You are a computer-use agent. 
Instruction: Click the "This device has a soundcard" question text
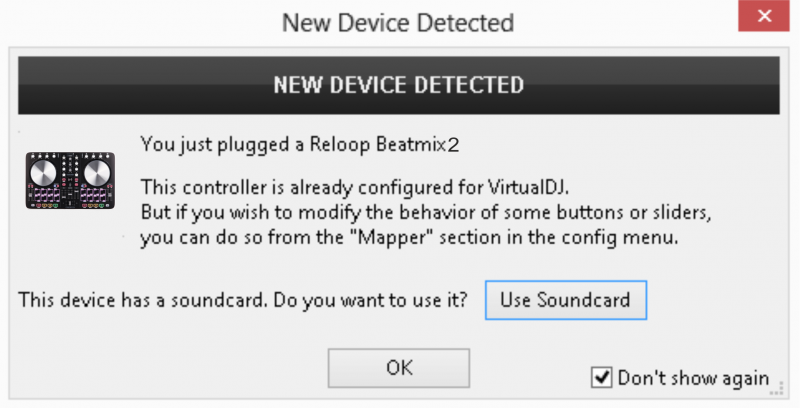243,300
